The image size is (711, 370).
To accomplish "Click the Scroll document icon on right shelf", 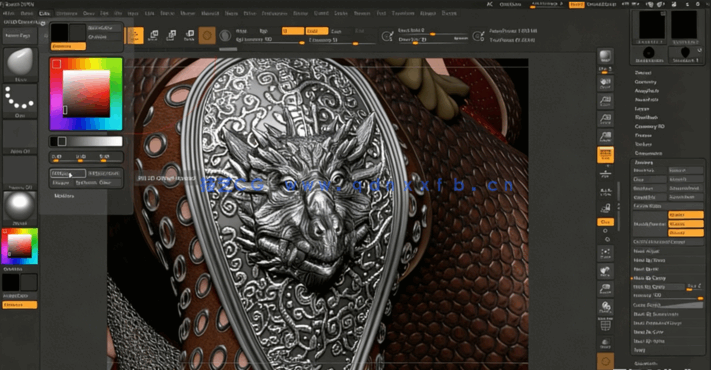I will pos(605,83).
